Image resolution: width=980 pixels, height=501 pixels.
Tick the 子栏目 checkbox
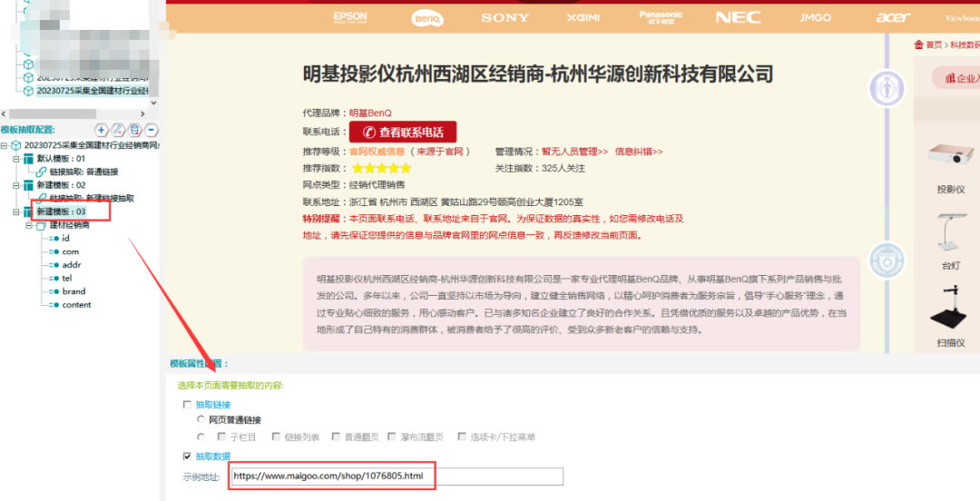(221, 437)
